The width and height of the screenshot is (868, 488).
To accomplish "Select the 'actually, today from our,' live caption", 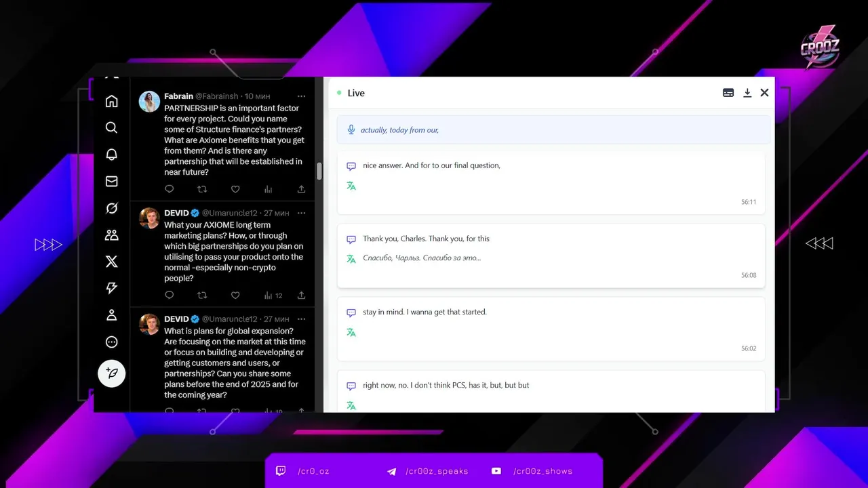I will coord(399,129).
